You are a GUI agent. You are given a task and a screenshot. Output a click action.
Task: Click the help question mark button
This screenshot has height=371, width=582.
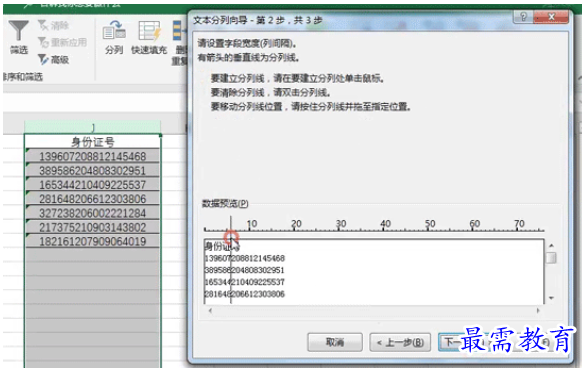[x=523, y=17]
